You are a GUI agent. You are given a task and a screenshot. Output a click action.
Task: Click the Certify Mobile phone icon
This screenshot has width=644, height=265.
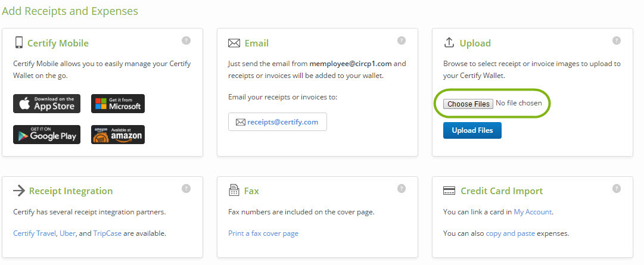tap(18, 42)
